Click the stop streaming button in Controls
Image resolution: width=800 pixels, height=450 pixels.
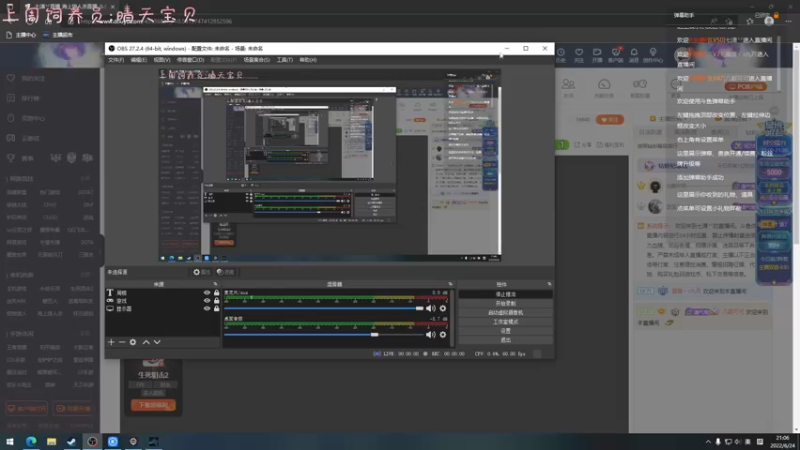pos(506,294)
